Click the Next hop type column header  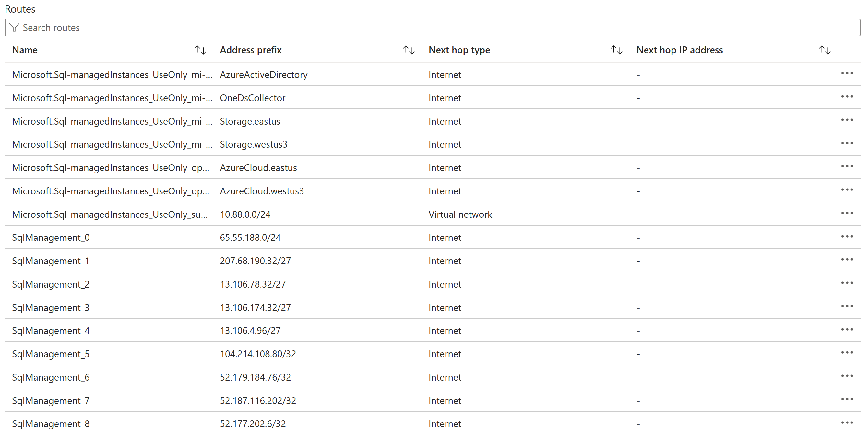[459, 50]
